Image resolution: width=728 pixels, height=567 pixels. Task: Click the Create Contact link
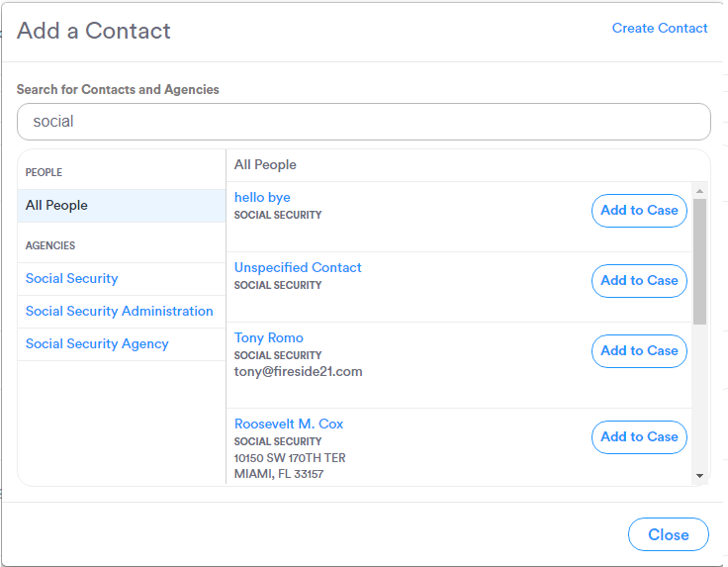tap(660, 28)
